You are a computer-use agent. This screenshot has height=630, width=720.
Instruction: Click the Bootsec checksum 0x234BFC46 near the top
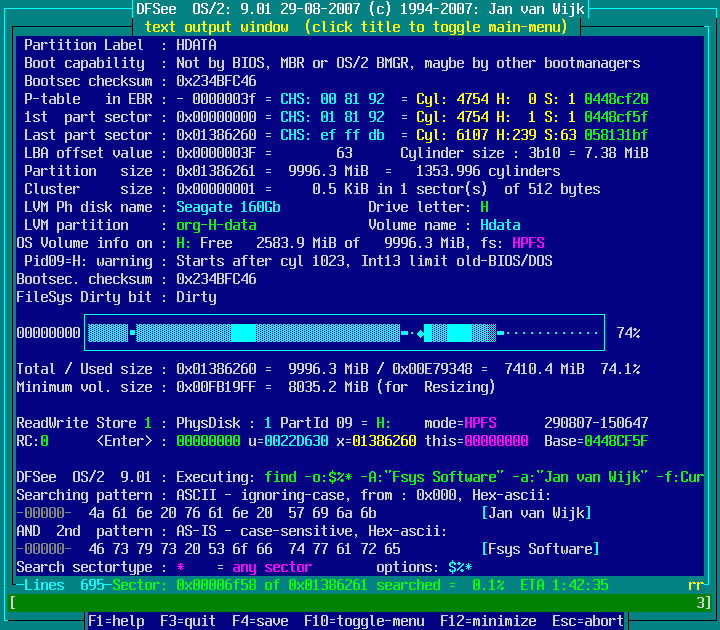tap(216, 81)
